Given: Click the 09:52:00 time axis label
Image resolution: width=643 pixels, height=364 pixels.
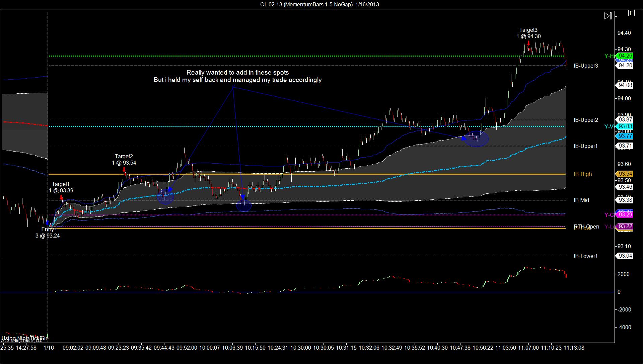Looking at the screenshot, I should coord(187,348).
